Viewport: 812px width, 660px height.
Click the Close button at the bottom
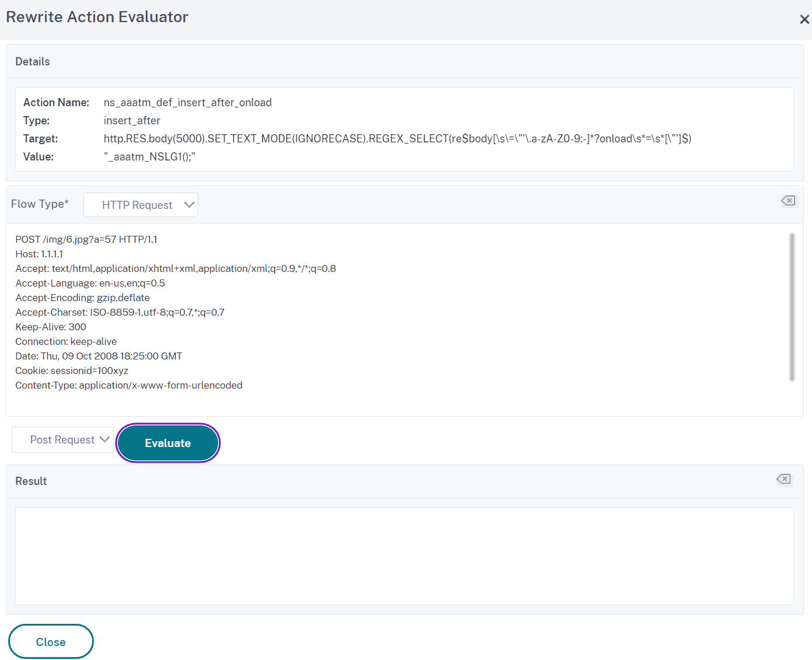[51, 641]
